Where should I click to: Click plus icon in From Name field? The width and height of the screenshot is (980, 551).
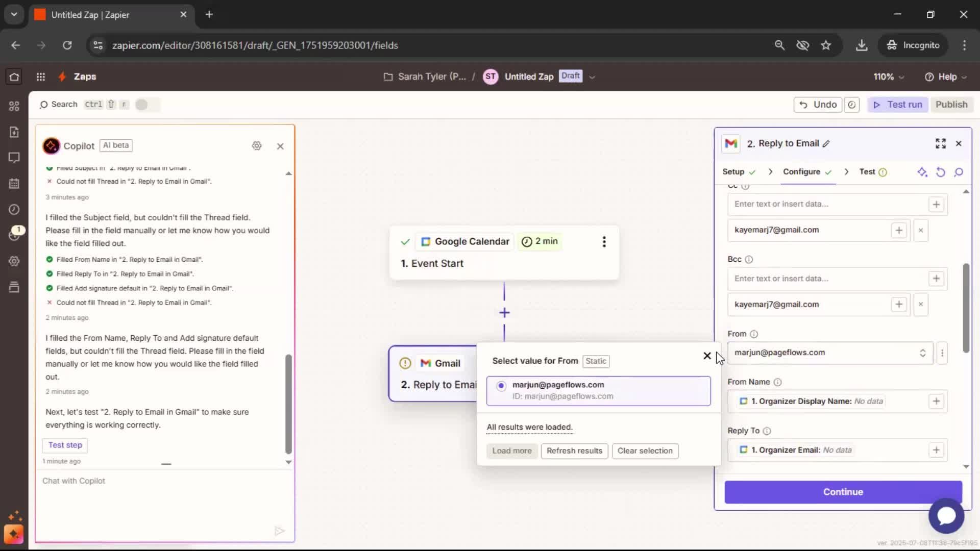click(936, 402)
